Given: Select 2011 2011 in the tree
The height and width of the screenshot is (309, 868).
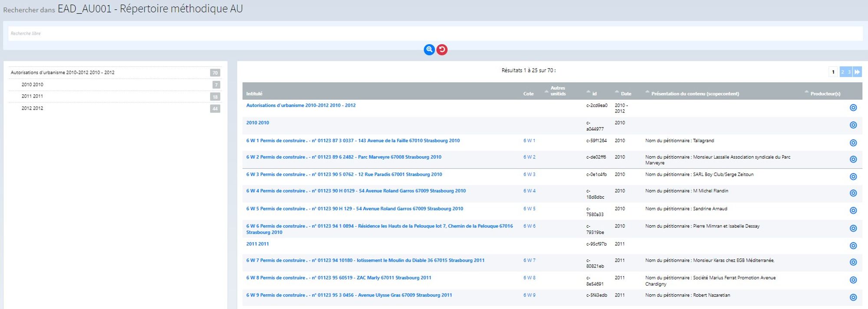Looking at the screenshot, I should [32, 96].
